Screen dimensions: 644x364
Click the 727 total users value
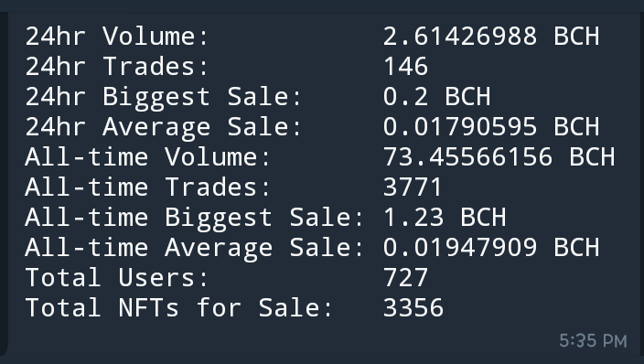(406, 278)
